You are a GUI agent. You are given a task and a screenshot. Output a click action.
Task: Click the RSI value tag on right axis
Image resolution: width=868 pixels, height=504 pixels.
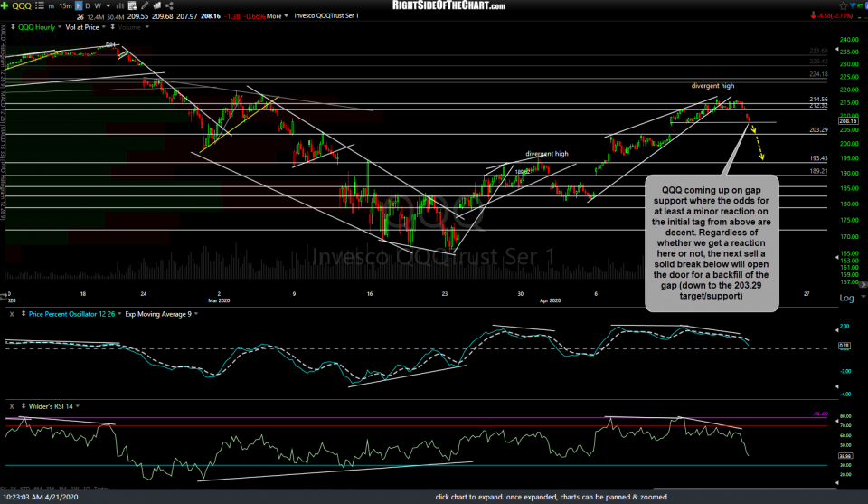coord(844,456)
